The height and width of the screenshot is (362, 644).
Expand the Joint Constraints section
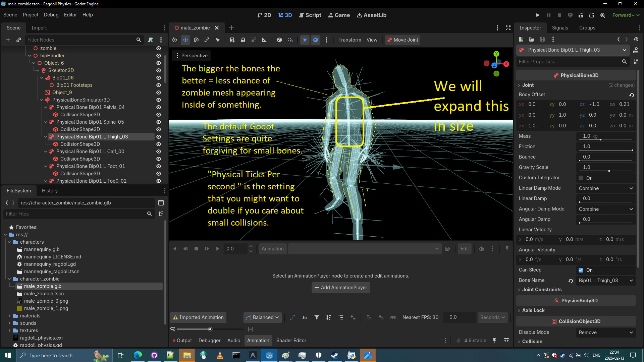[541, 290]
